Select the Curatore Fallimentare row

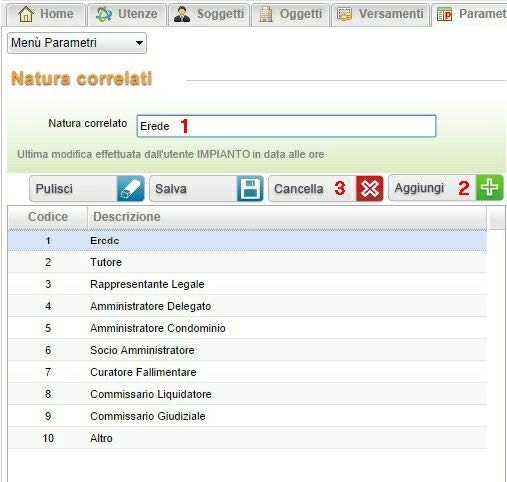coord(247,372)
